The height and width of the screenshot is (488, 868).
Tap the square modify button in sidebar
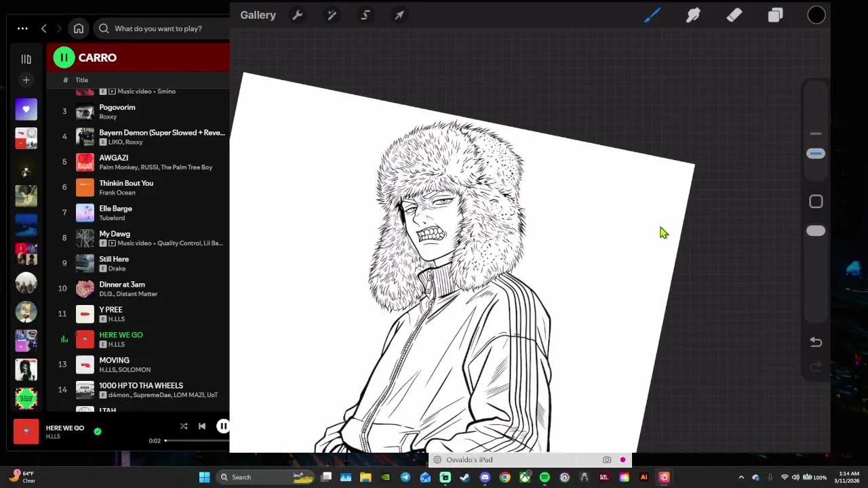[816, 201]
